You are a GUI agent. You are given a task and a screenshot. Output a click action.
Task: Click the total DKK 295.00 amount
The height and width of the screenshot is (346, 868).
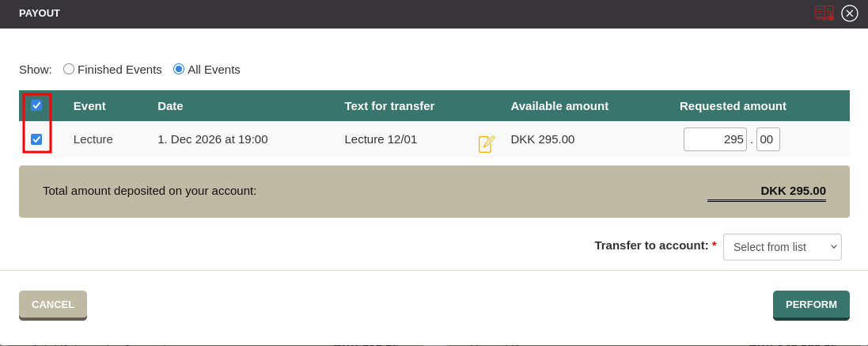(793, 191)
